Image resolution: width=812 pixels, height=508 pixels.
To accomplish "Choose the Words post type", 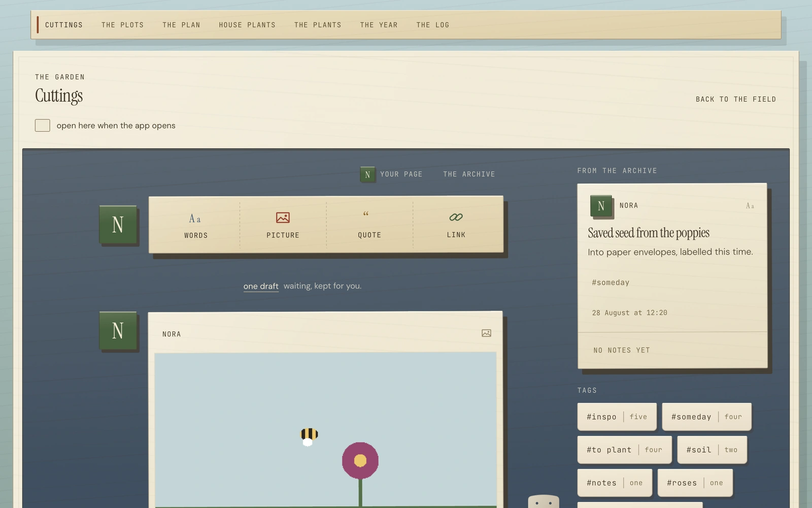I will click(x=195, y=225).
